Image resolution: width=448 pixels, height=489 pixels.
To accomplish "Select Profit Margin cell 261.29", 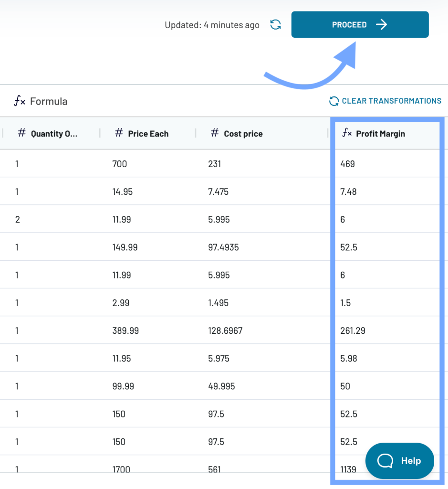I will 353,330.
